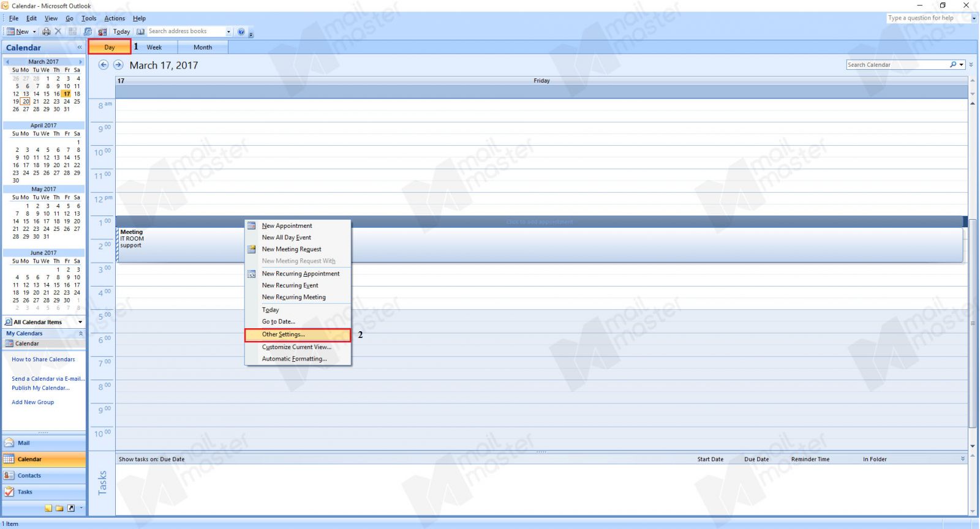Screen dimensions: 980x529
Task: Click the calendar vertical scrollbar
Action: [973, 324]
